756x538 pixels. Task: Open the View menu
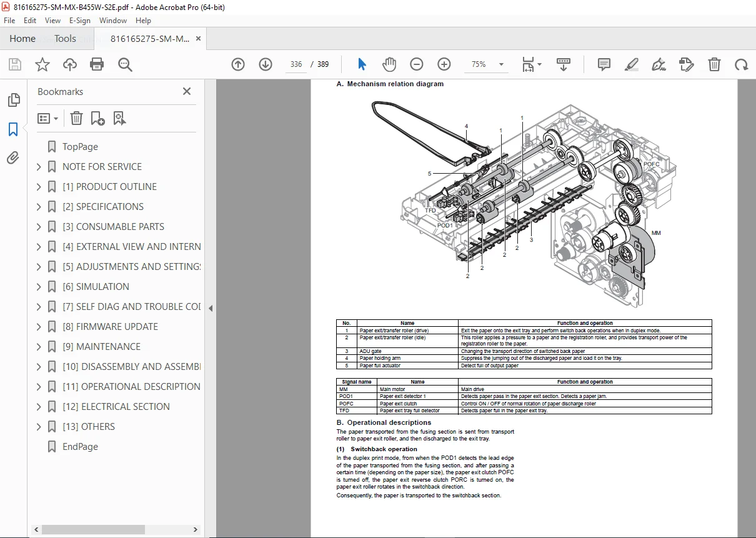[x=52, y=21]
